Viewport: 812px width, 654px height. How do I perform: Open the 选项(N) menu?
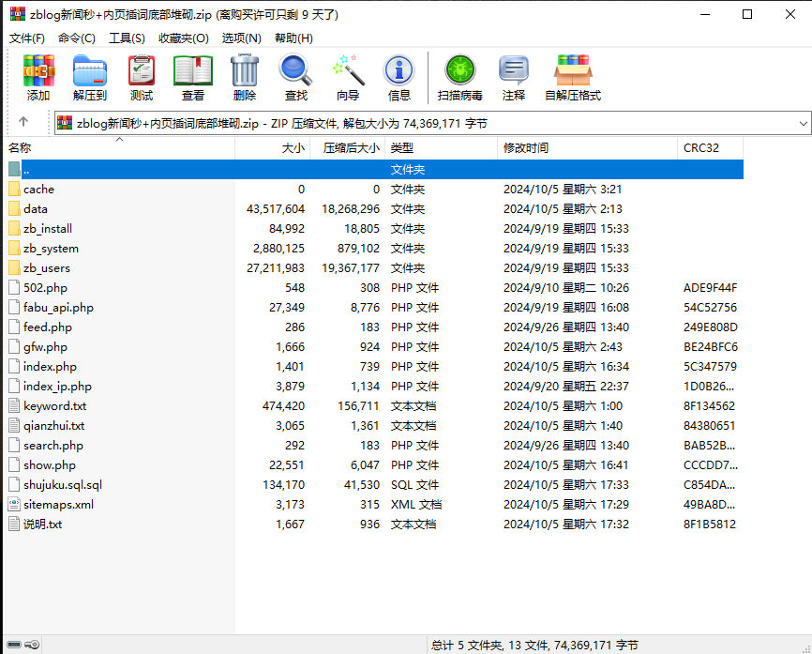click(241, 38)
